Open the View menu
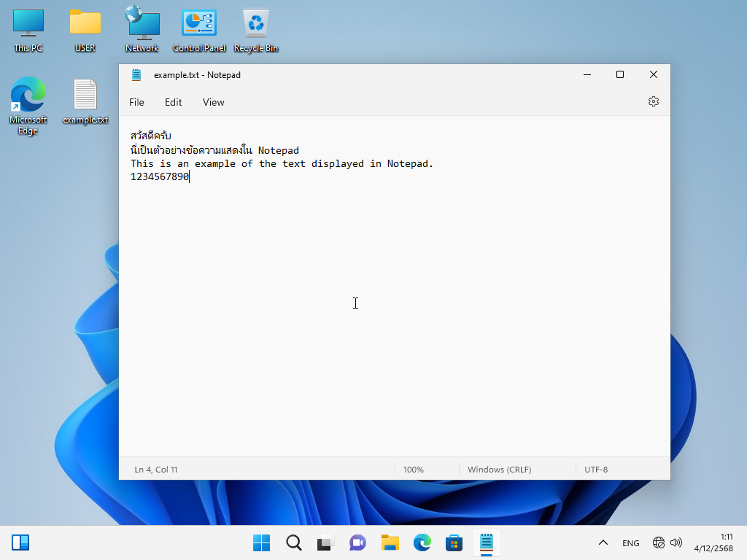Image resolution: width=747 pixels, height=560 pixels. pyautogui.click(x=213, y=102)
